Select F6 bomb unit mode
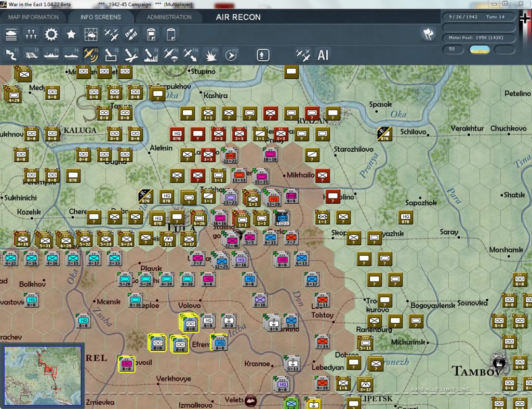The image size is (532, 409). click(111, 55)
